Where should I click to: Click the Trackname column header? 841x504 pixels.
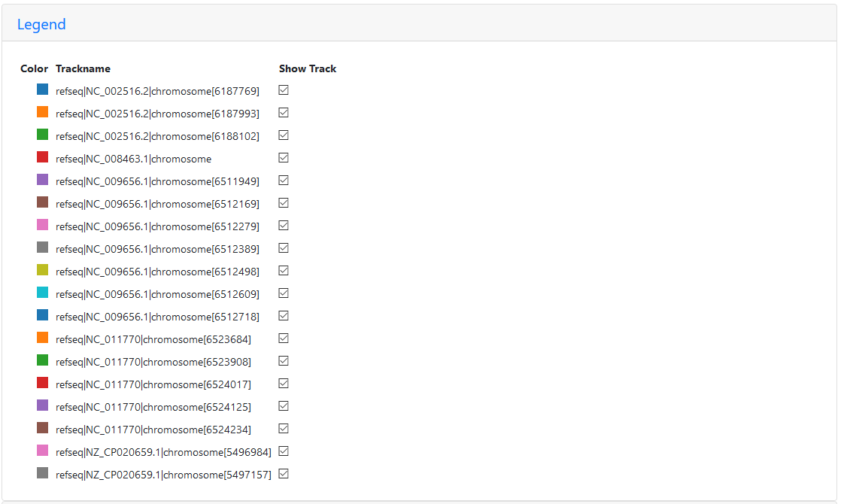tap(83, 68)
